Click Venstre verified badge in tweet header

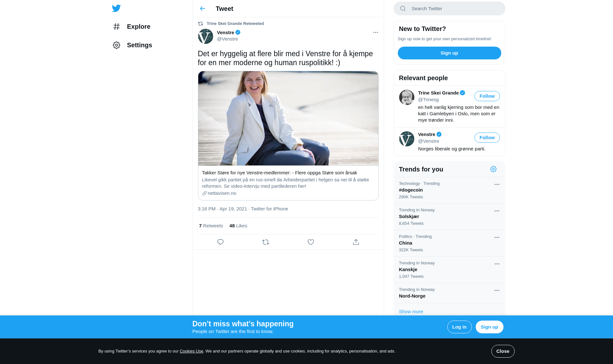238,33
